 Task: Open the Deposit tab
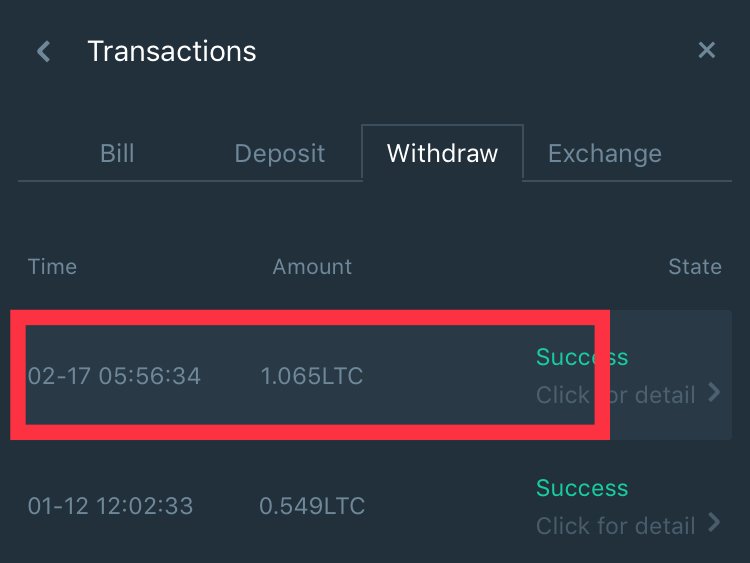coord(279,154)
